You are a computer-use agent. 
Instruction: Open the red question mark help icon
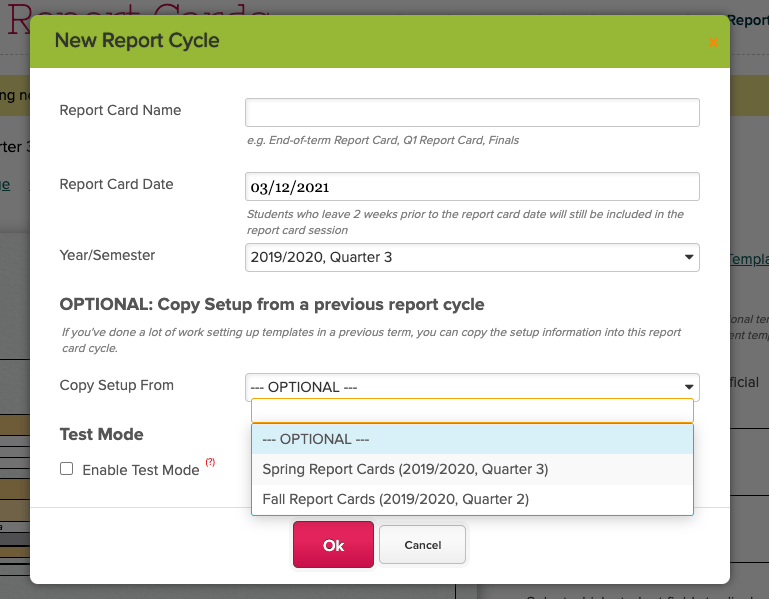point(210,462)
